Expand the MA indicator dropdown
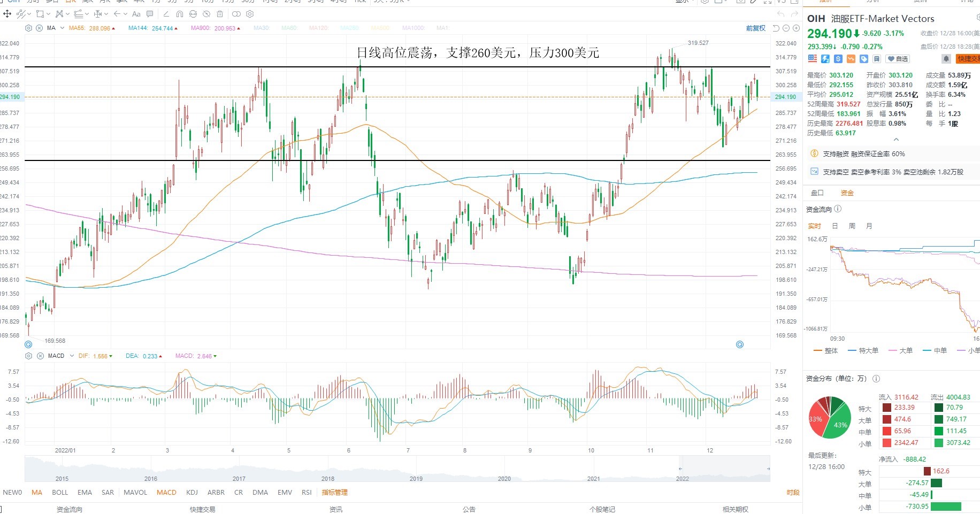The image size is (980, 514). coord(62,28)
